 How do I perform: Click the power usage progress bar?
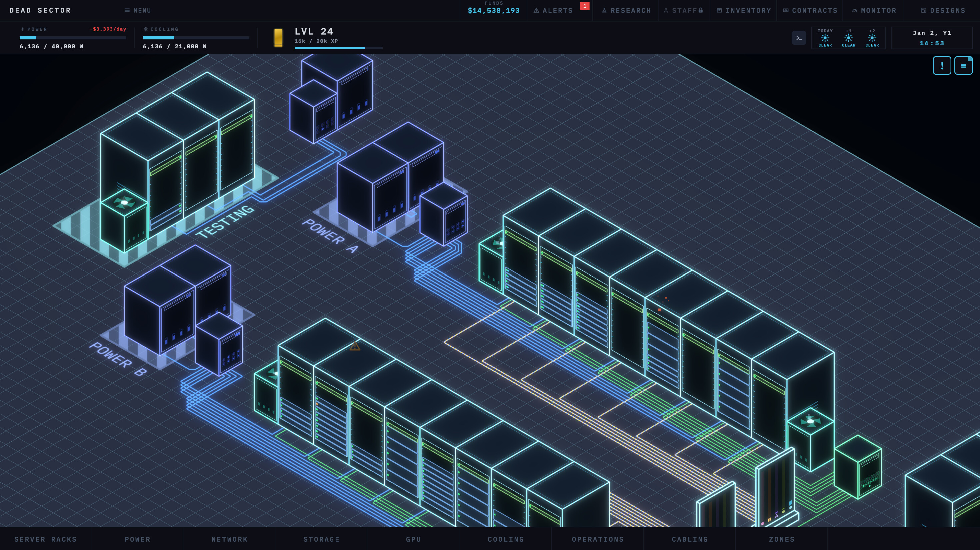point(73,38)
